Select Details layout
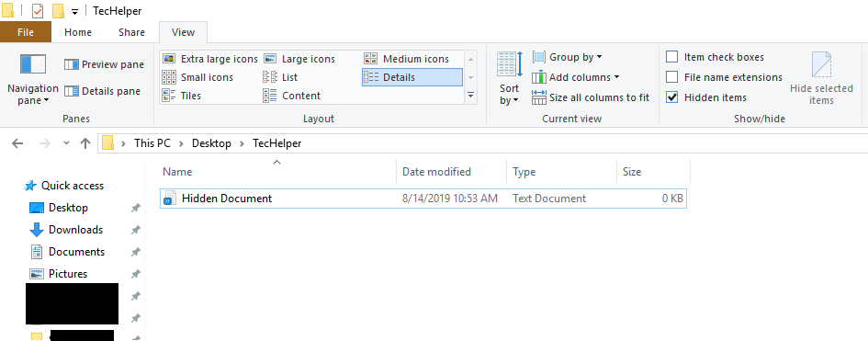This screenshot has height=341, width=868. tap(411, 77)
